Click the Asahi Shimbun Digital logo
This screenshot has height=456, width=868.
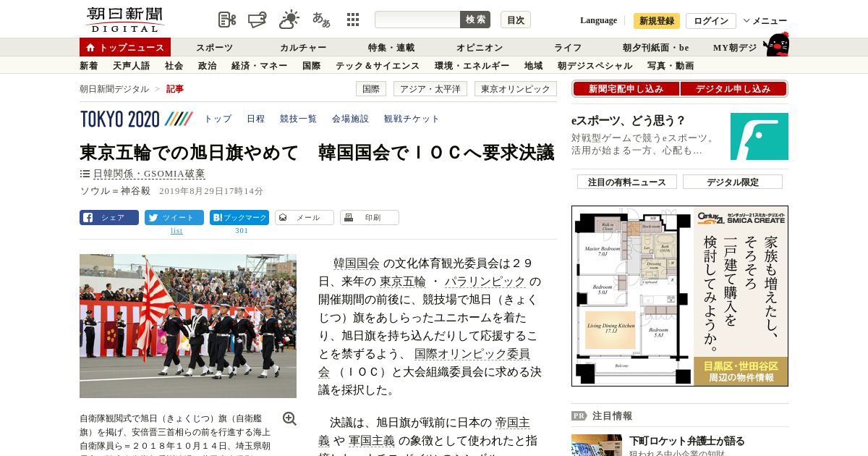pyautogui.click(x=125, y=20)
